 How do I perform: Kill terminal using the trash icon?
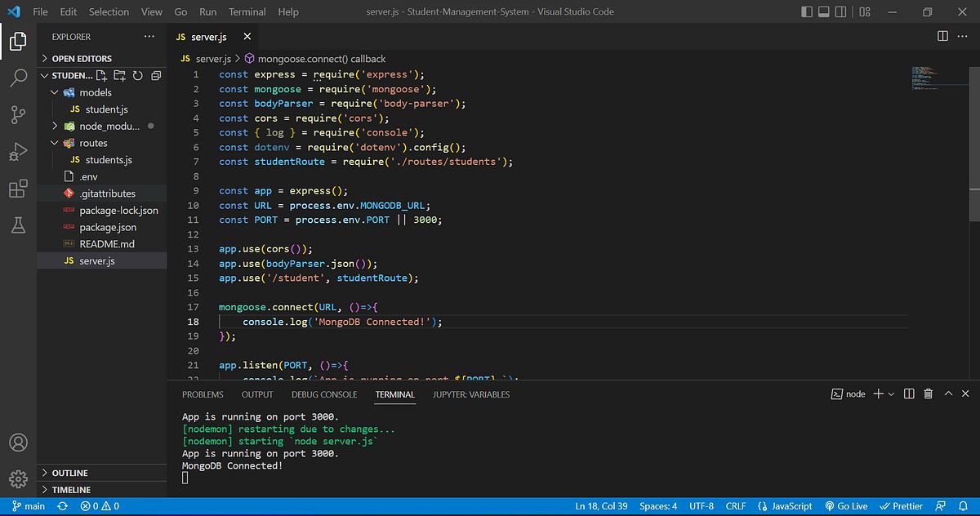coord(929,394)
